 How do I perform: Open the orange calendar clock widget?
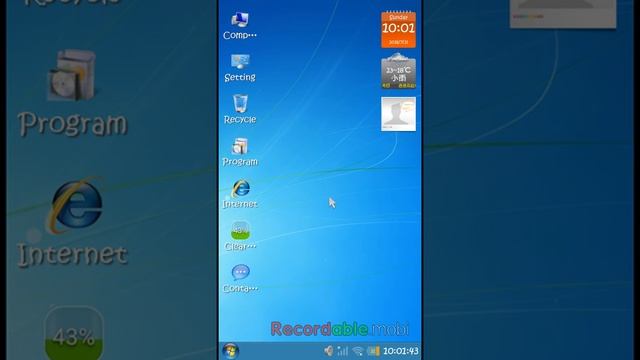398,30
